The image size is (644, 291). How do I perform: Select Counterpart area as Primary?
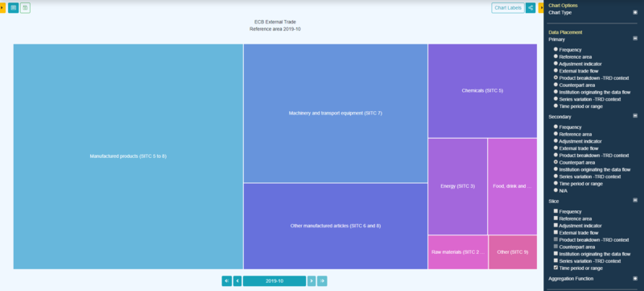tap(555, 85)
